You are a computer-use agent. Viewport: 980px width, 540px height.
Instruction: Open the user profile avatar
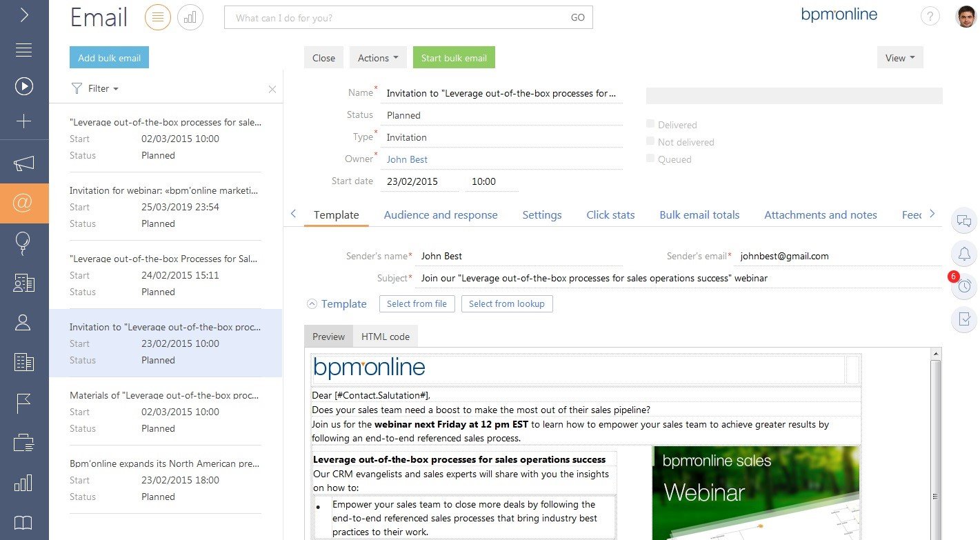tap(966, 17)
